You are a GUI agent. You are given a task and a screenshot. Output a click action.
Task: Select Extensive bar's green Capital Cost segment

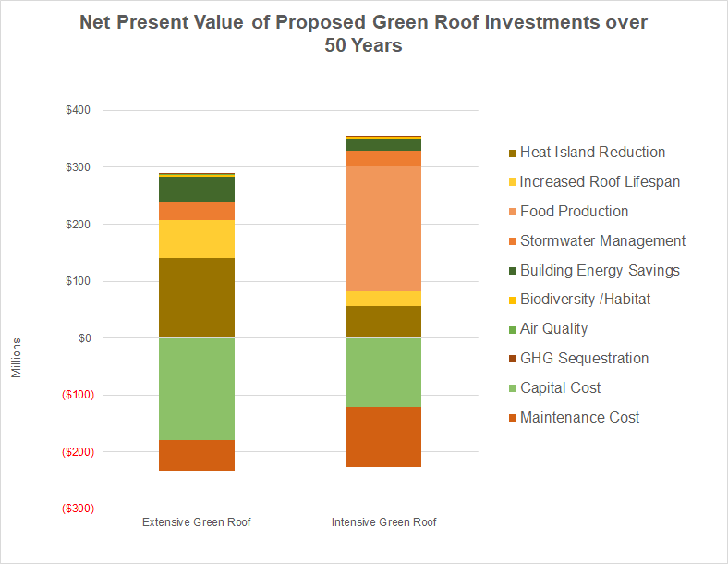pos(197,389)
